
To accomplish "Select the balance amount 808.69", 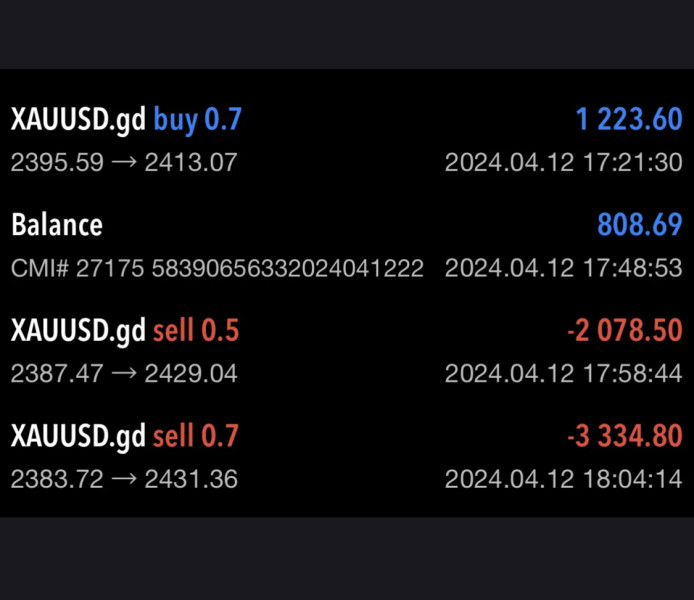I will pos(639,225).
